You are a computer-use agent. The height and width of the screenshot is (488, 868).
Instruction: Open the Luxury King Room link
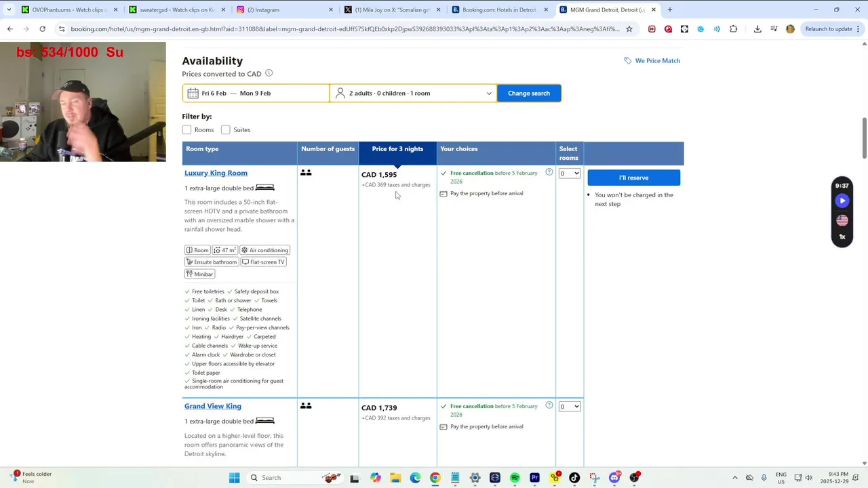[x=216, y=173]
